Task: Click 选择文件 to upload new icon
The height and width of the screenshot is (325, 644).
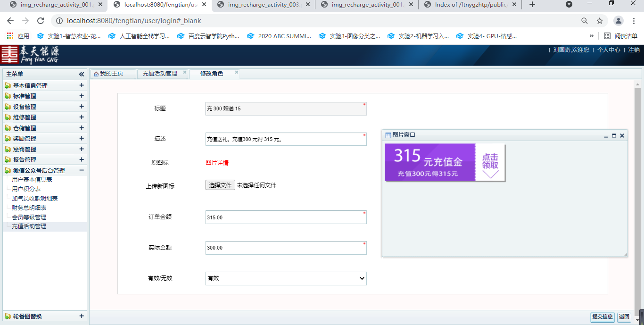Action: coord(220,185)
